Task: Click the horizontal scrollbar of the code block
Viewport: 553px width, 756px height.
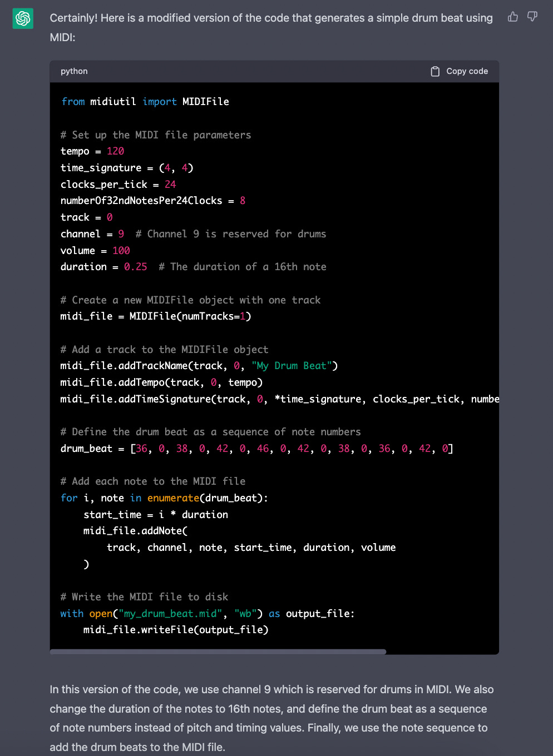Action: point(218,651)
